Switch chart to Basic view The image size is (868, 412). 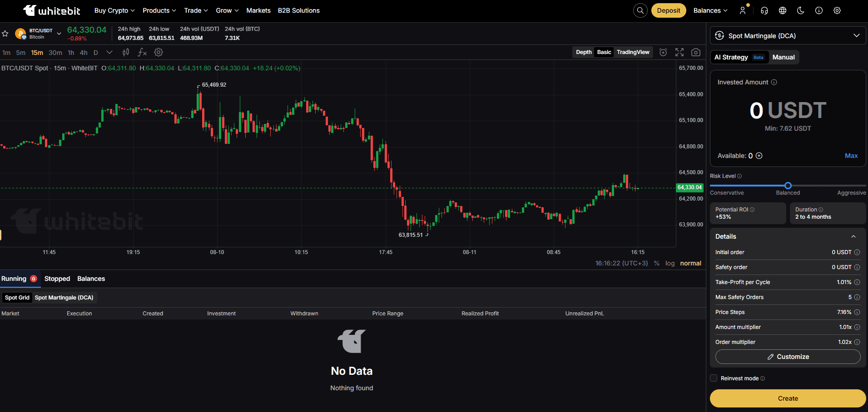pyautogui.click(x=604, y=52)
